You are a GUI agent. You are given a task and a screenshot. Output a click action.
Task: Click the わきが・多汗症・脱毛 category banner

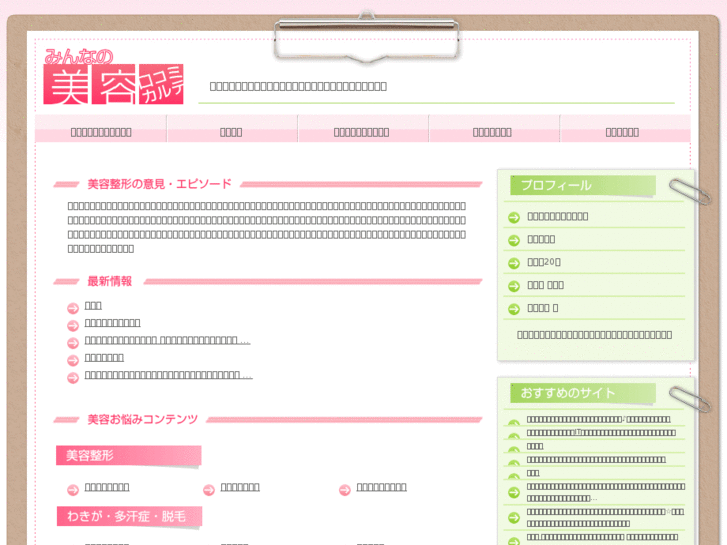click(129, 516)
